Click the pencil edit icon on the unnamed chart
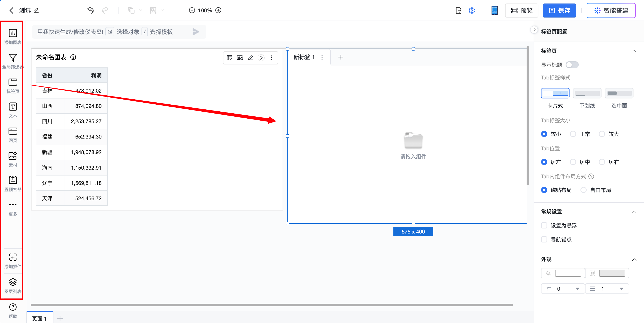This screenshot has height=323, width=644. (251, 58)
